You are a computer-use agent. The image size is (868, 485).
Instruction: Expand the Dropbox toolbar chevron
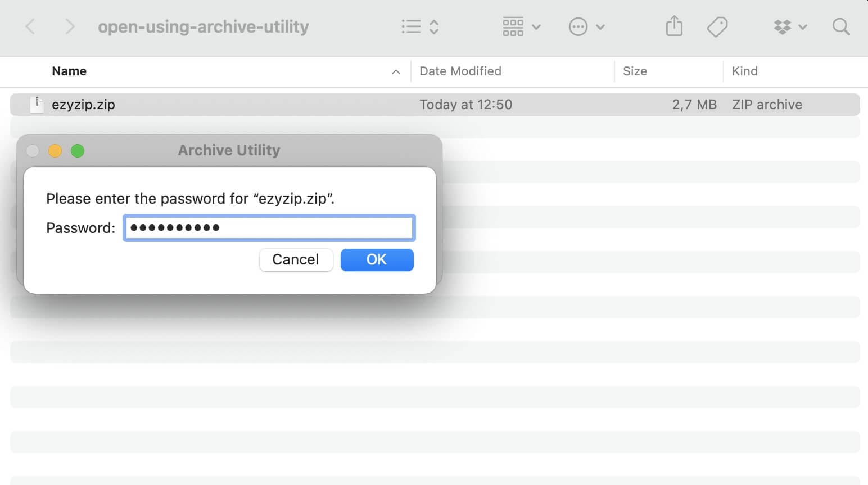click(804, 27)
